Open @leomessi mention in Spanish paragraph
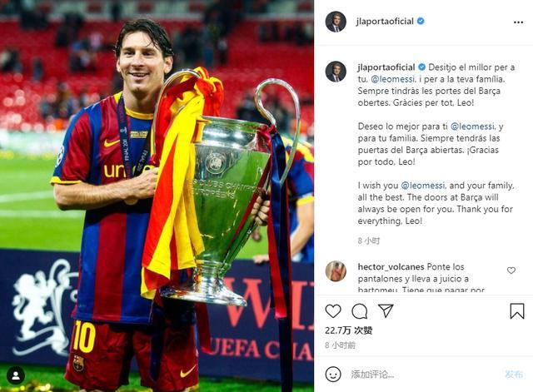The image size is (533, 392). click(x=472, y=127)
